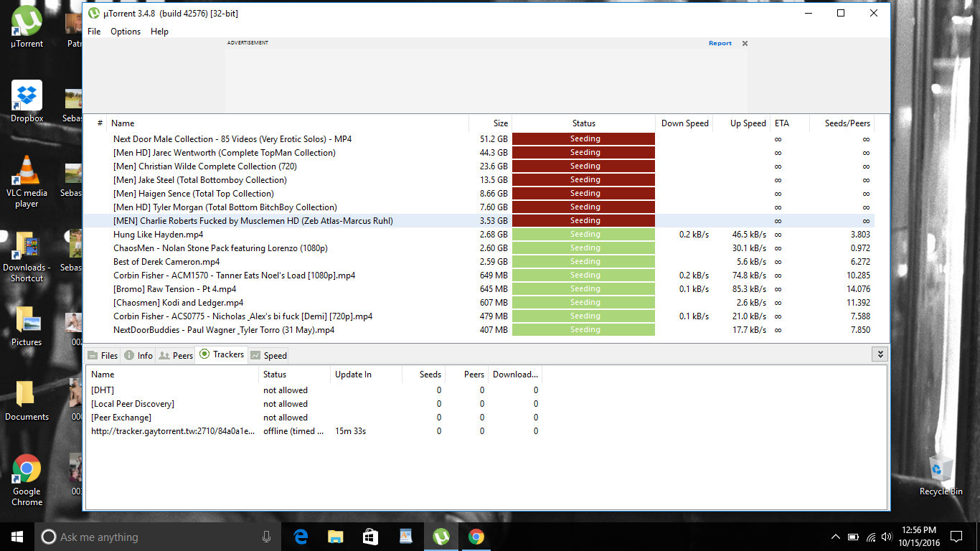Close the advertisement banner

click(745, 43)
